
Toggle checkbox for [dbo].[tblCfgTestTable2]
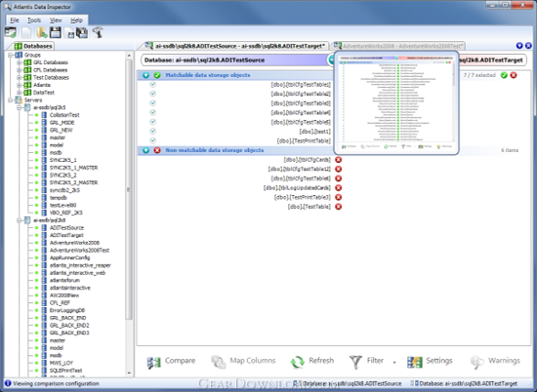click(x=152, y=94)
